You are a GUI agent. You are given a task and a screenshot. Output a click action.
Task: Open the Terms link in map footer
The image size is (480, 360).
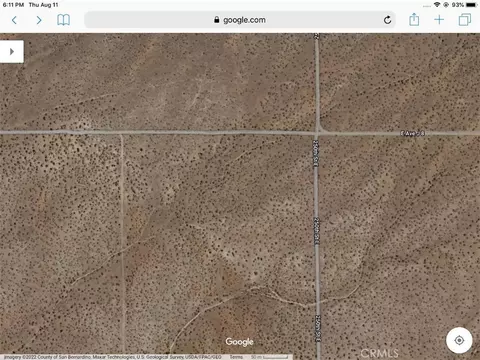pos(236,357)
